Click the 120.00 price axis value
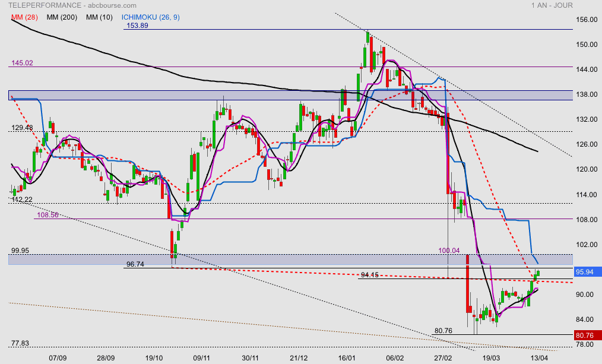Viewport: 602px width, 364px height. (x=587, y=170)
